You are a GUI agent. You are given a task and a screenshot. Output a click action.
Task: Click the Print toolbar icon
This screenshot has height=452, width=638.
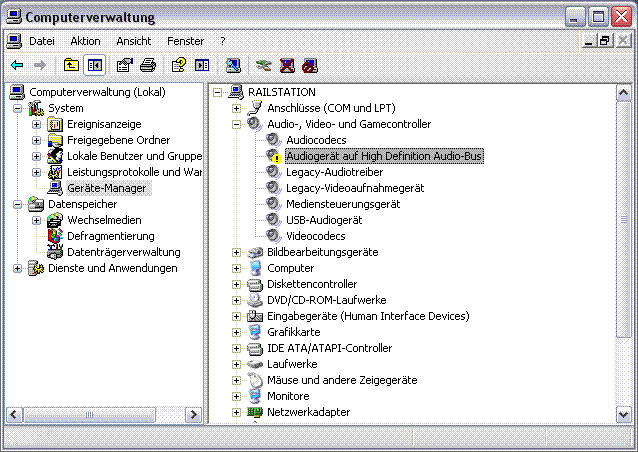pyautogui.click(x=148, y=65)
